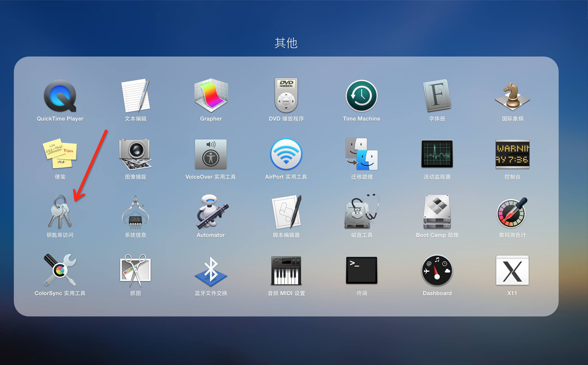Click the Boot Camp 助理 label
Viewport: 588px width, 365px height.
pos(437,235)
